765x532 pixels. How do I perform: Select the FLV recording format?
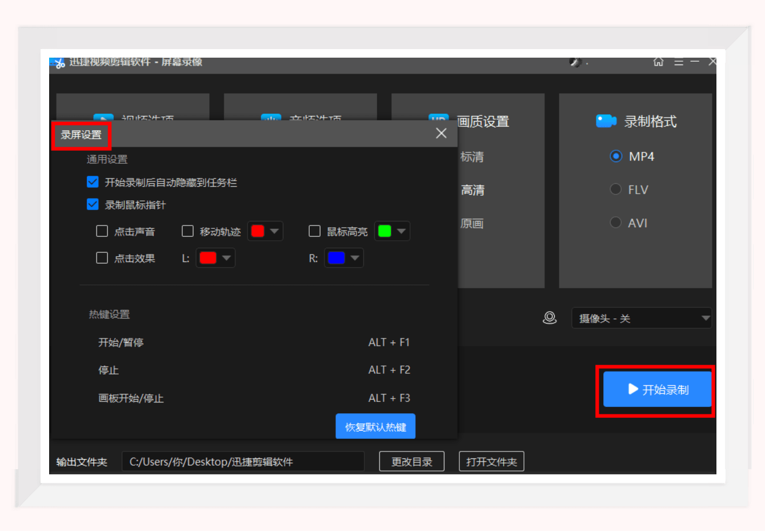click(x=616, y=189)
